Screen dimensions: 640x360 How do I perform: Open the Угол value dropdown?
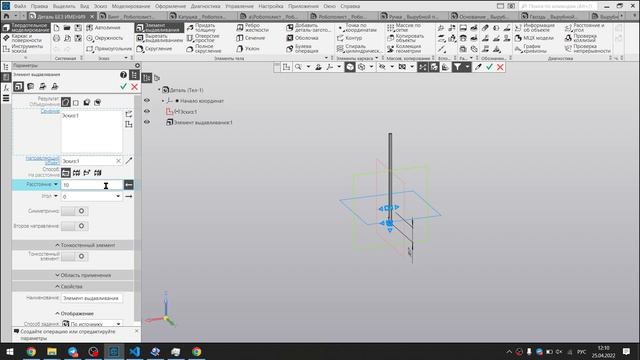point(118,196)
